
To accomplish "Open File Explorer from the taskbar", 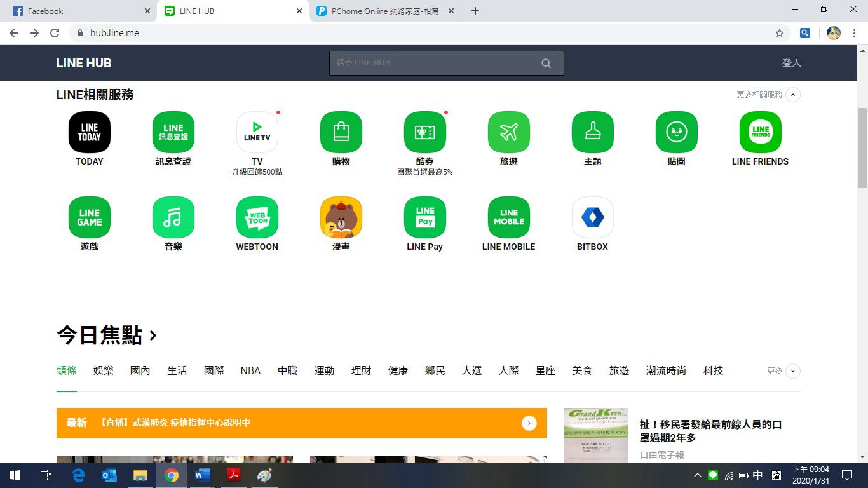I will [x=140, y=475].
